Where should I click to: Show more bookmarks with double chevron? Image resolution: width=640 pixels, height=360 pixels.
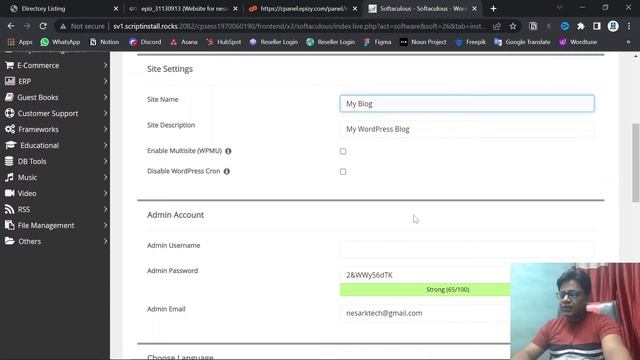[x=628, y=42]
